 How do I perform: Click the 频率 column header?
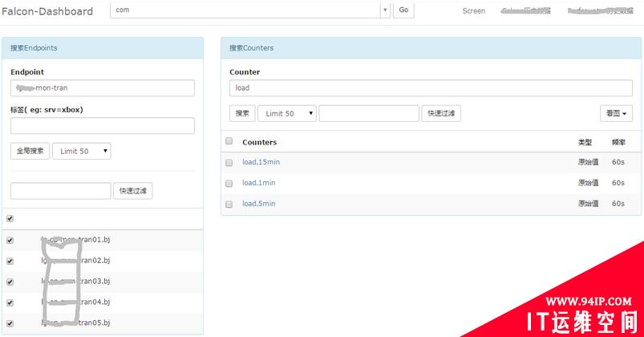click(618, 142)
